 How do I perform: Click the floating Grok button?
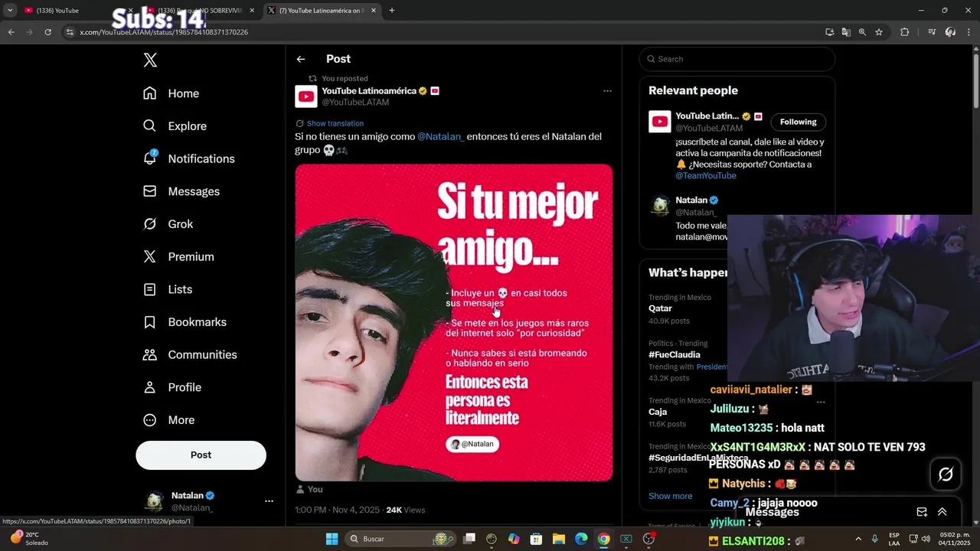[x=946, y=474]
